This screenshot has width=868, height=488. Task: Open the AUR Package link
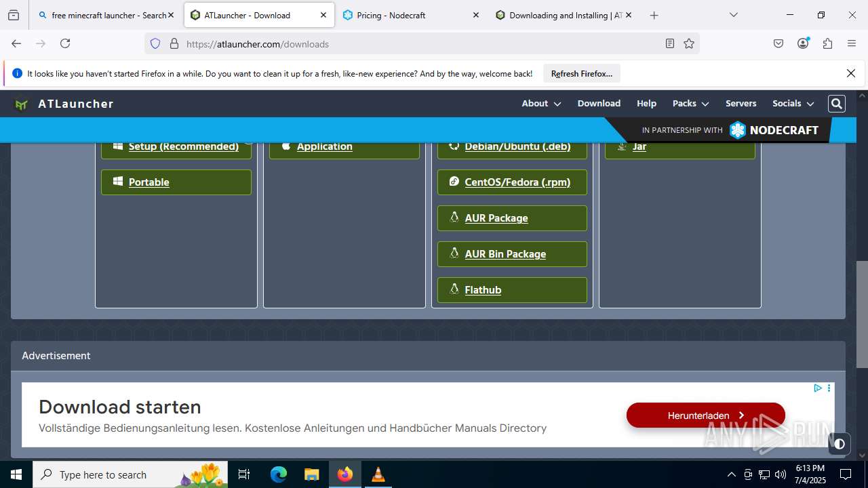[512, 218]
